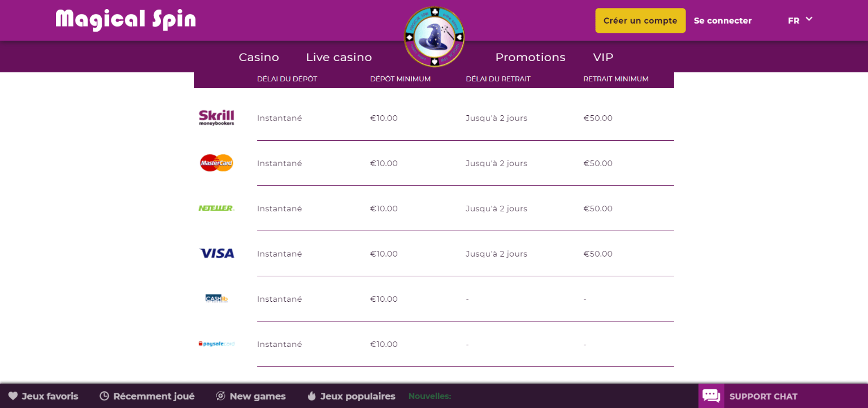Click Instantané in the MasterCard row
This screenshot has width=868, height=408.
(x=280, y=163)
